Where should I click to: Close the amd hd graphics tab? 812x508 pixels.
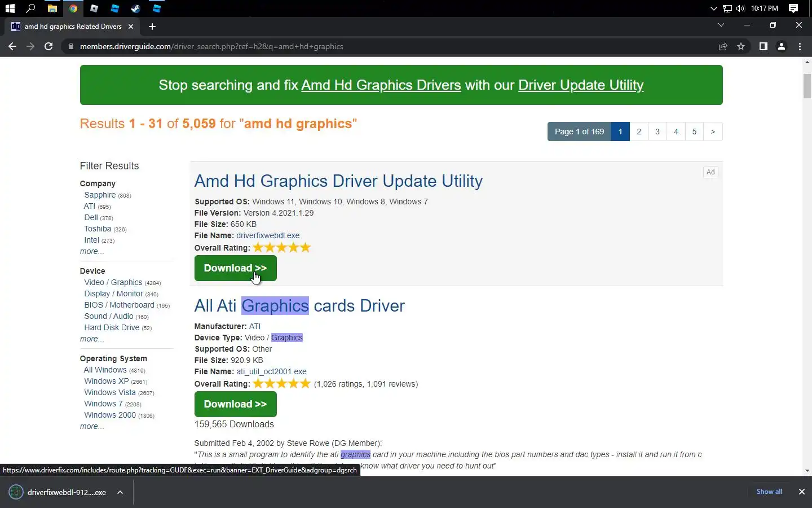(131, 27)
